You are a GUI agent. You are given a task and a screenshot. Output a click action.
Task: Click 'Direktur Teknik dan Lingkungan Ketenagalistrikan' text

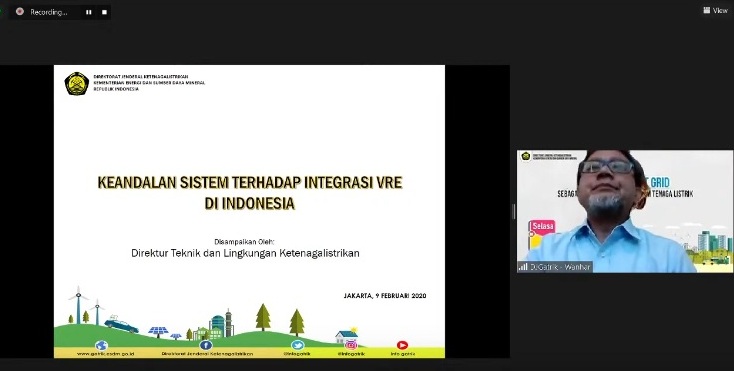point(245,254)
